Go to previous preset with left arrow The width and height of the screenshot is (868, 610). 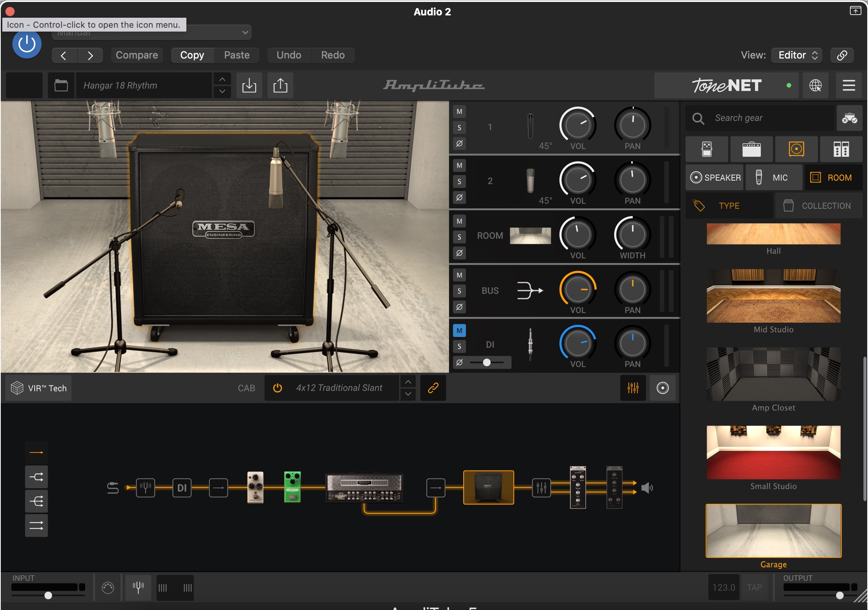[64, 55]
